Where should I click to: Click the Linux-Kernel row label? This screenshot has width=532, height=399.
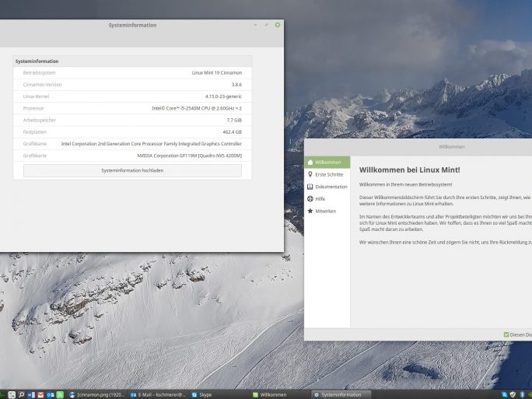point(36,96)
